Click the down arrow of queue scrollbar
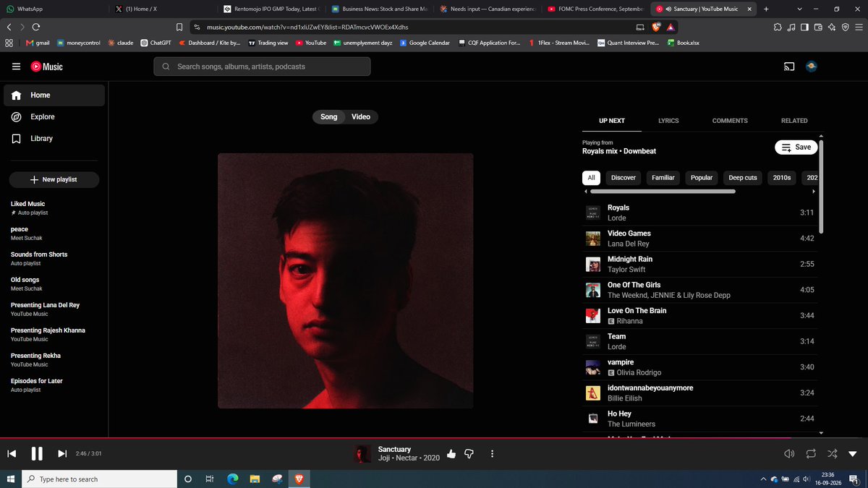The height and width of the screenshot is (488, 868). (821, 432)
